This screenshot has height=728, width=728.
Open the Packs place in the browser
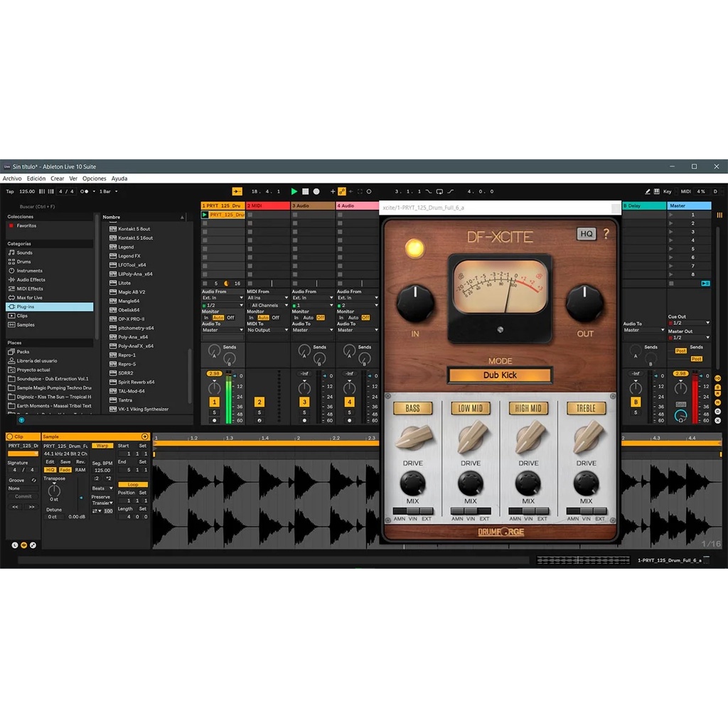[23, 352]
